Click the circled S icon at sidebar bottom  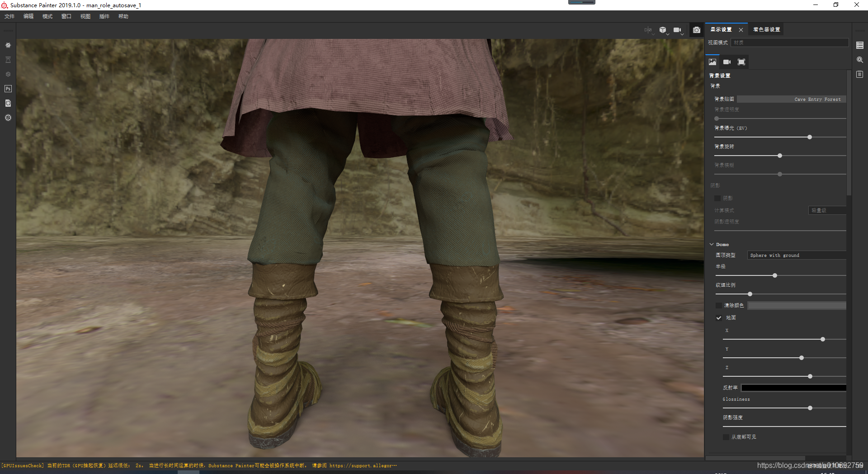[8, 118]
